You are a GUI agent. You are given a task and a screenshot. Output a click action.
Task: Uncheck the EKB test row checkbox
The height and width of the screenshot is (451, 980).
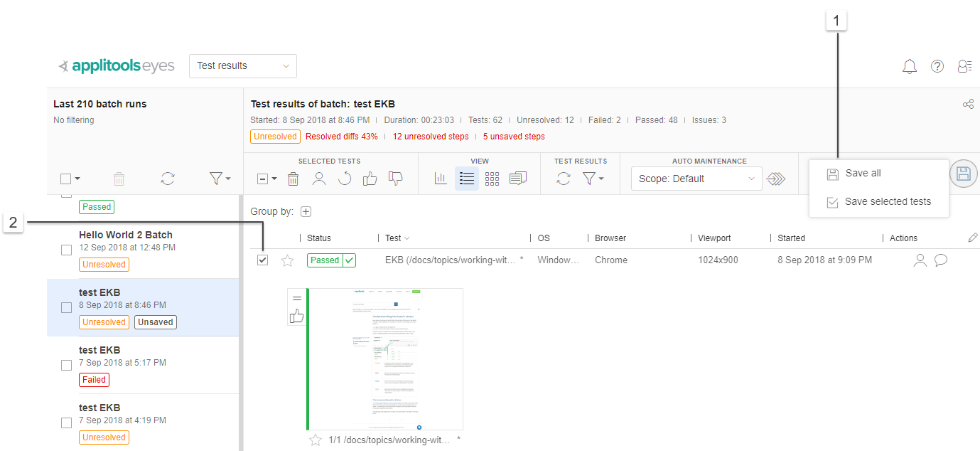tap(263, 260)
